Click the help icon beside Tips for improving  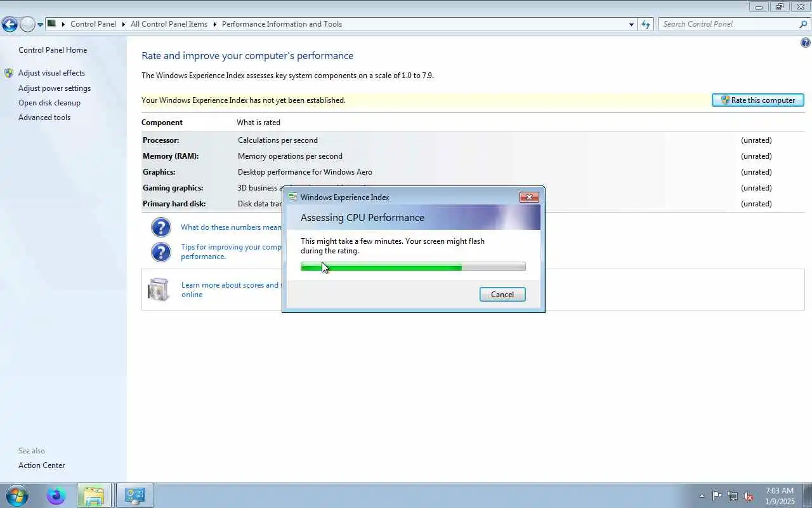tap(161, 252)
